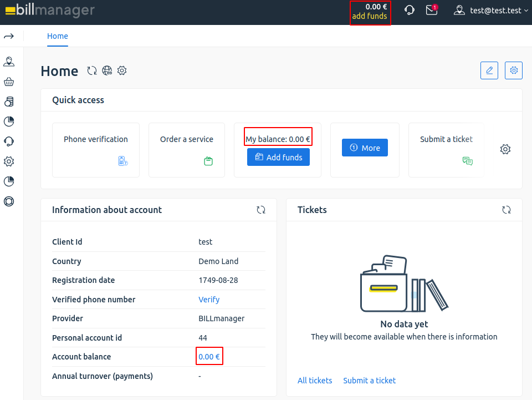Click the globe icon next to the Home heading
Image resolution: width=532 pixels, height=400 pixels.
[107, 71]
